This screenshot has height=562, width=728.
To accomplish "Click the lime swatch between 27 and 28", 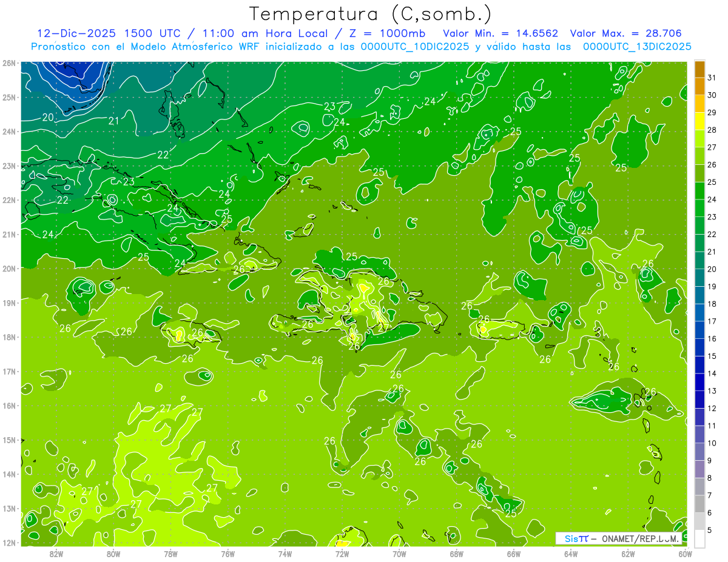I will pos(699,139).
